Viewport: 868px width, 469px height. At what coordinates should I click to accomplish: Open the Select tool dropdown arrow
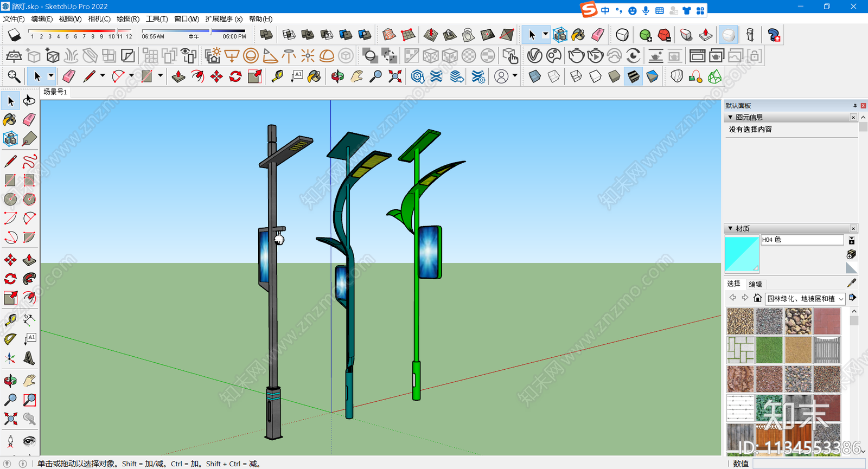pyautogui.click(x=51, y=76)
